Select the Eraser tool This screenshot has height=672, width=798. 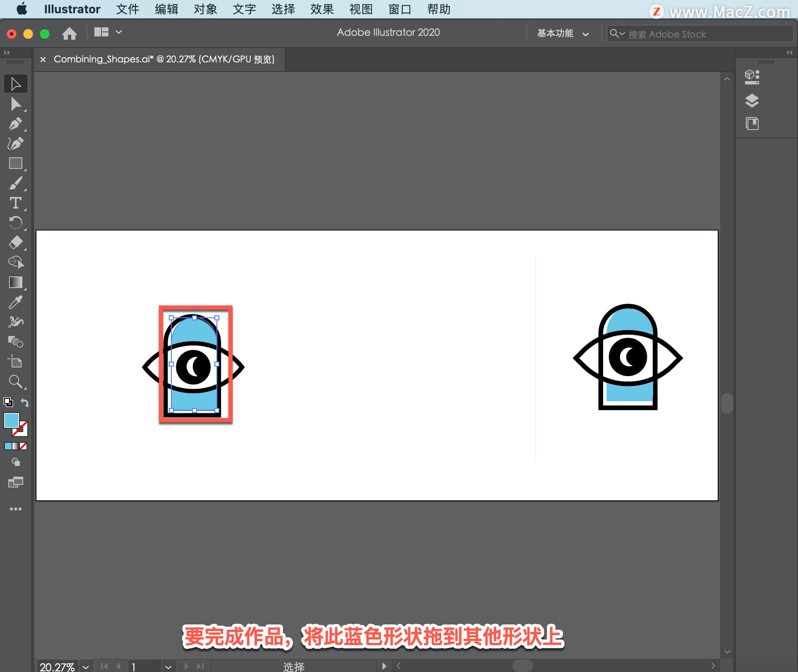coord(15,242)
